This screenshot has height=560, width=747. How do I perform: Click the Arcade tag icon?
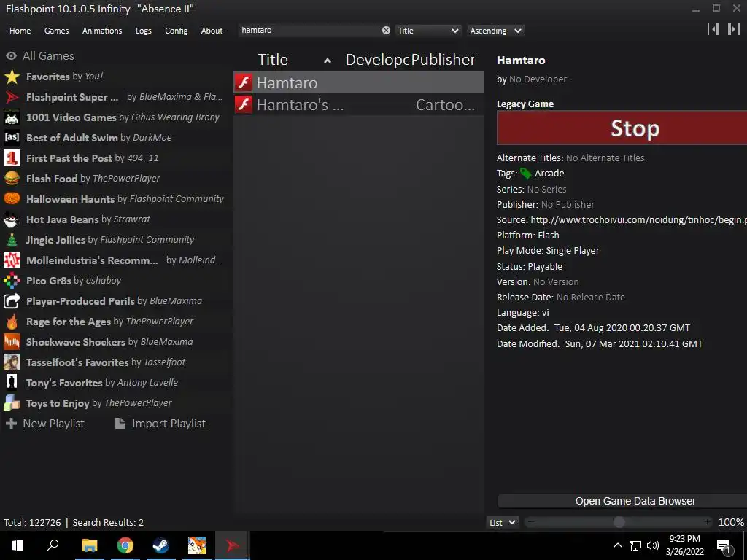pos(525,174)
